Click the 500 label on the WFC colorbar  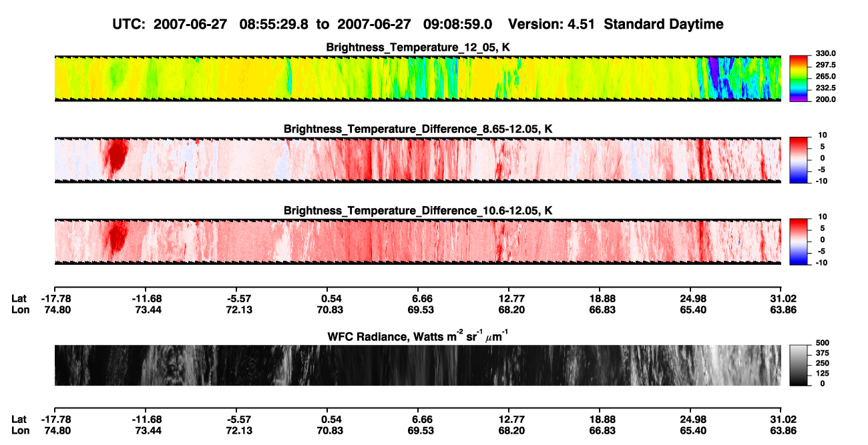coord(822,342)
